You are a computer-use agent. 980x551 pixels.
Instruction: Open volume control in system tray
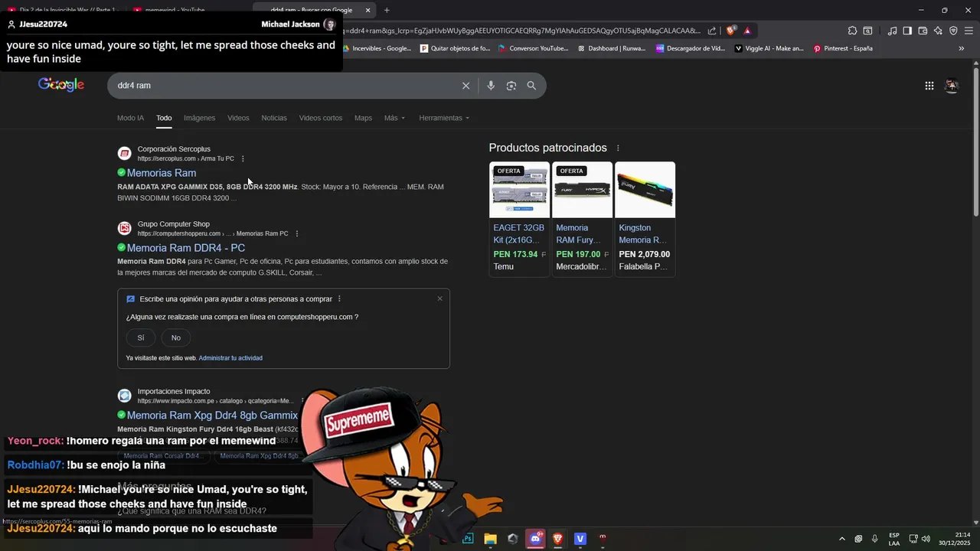(x=926, y=539)
